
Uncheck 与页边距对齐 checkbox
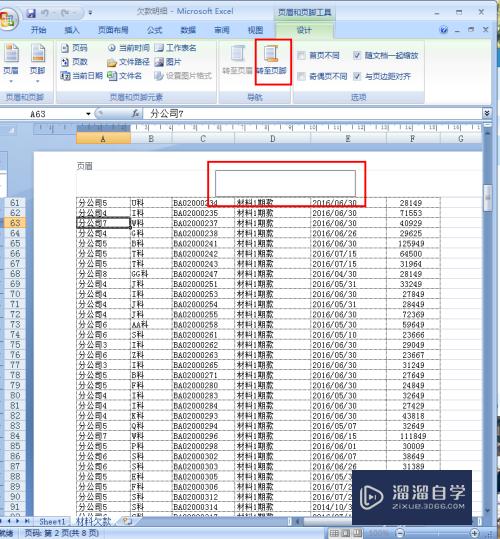[x=357, y=76]
